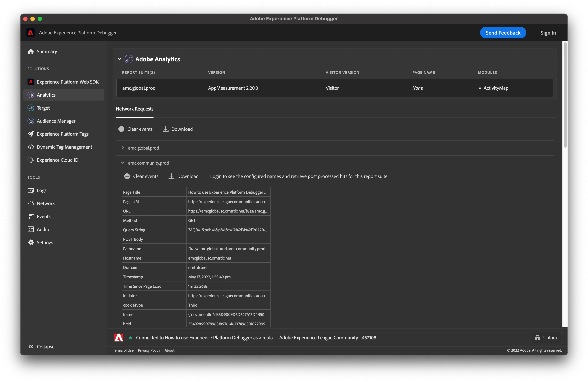588x382 pixels.
Task: Click Dynamic Tag Management code icon
Action: (x=31, y=147)
